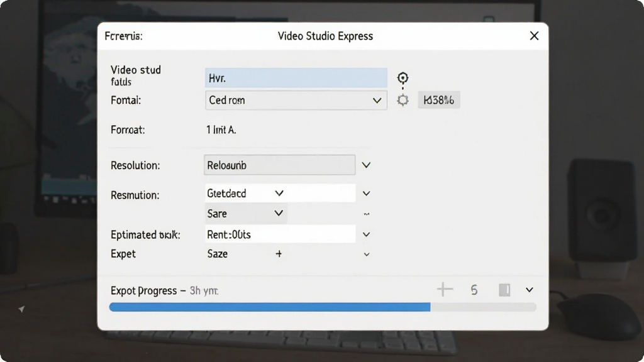Expand the chevron right of Reloaunb field

366,165
